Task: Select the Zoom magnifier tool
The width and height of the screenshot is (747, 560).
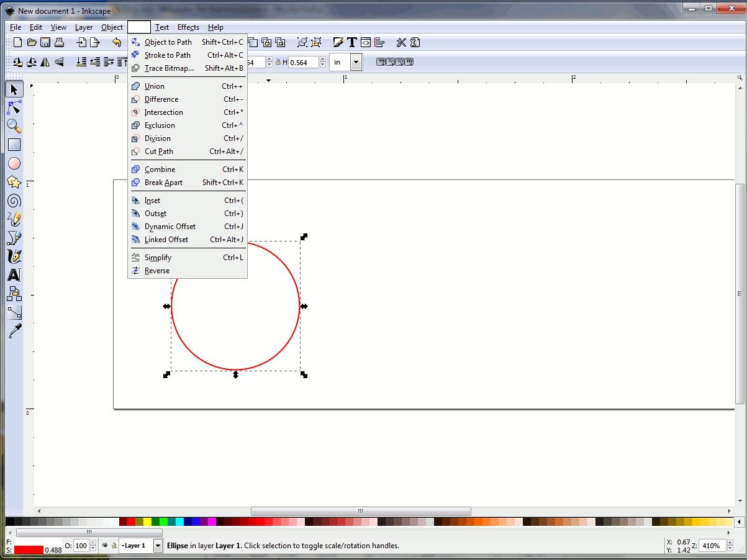Action: (14, 126)
